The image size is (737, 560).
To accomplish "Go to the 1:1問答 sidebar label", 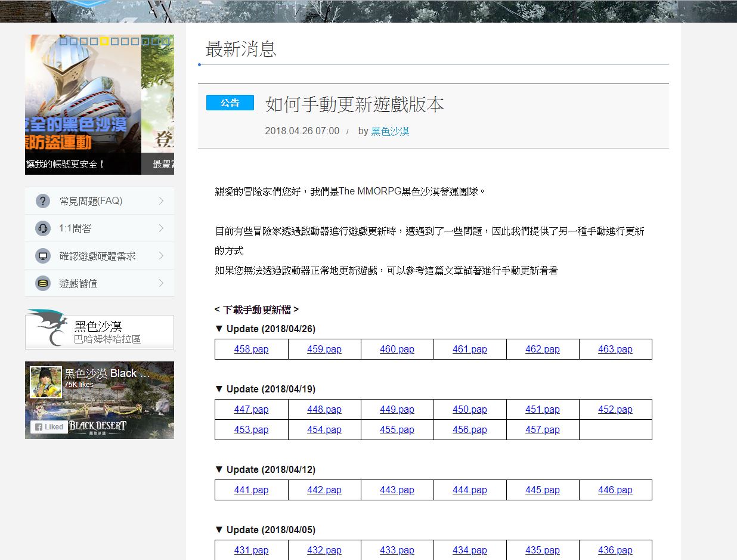I will pyautogui.click(x=75, y=228).
